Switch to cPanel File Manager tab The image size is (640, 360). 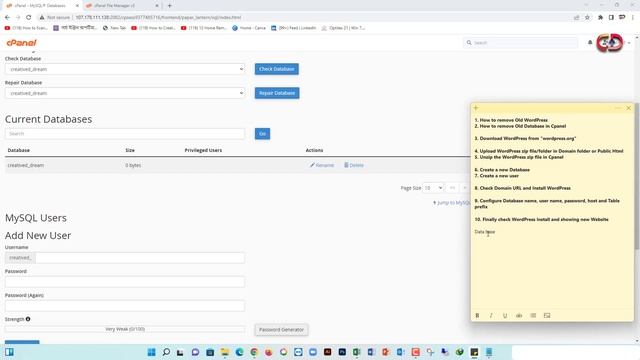[122, 6]
